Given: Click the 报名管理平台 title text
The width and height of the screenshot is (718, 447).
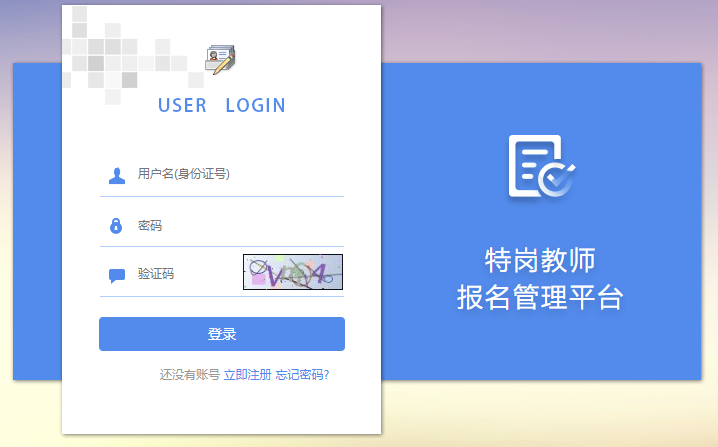Looking at the screenshot, I should tap(540, 297).
